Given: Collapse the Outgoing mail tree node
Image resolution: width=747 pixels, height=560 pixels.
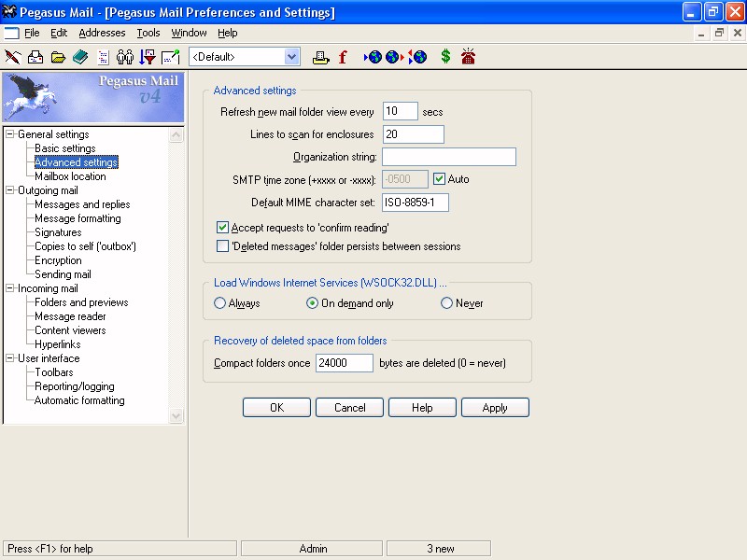Looking at the screenshot, I should click(x=9, y=190).
